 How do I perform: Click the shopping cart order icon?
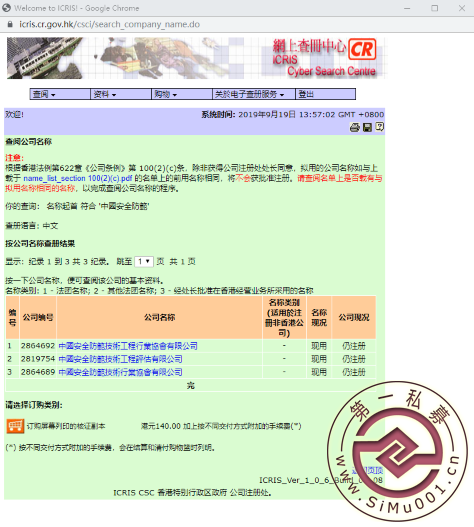pyautogui.click(x=15, y=426)
